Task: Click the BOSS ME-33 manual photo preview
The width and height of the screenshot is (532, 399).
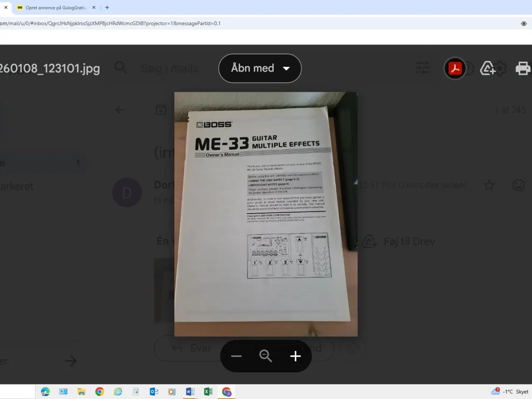Action: 266,214
